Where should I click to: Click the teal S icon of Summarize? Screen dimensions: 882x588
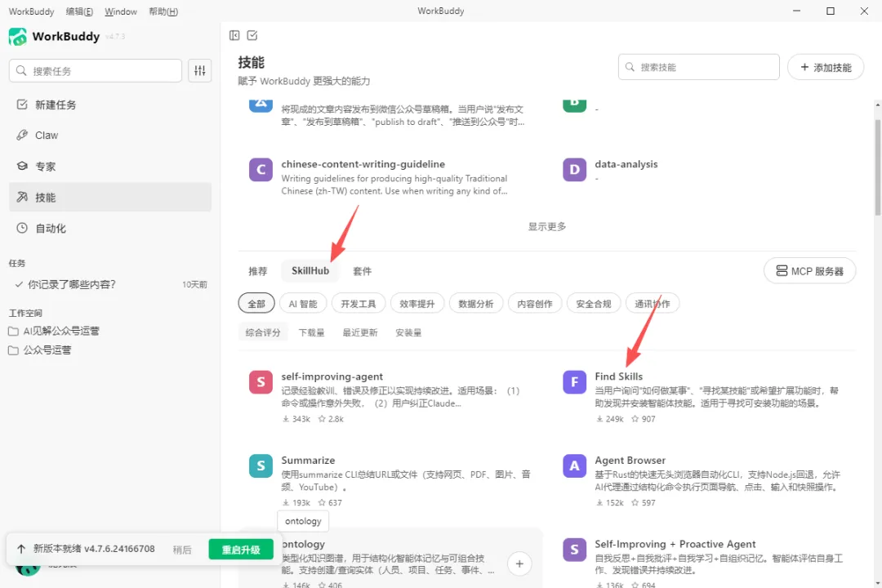[261, 465]
